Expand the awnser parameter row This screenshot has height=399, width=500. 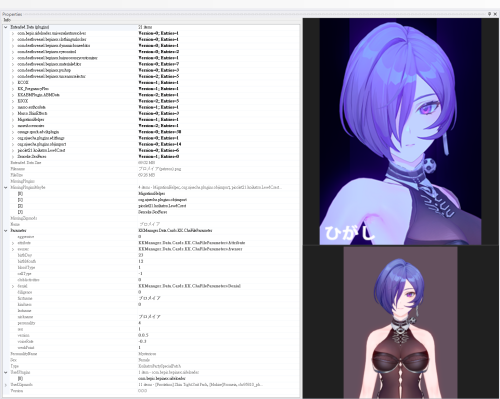13,249
